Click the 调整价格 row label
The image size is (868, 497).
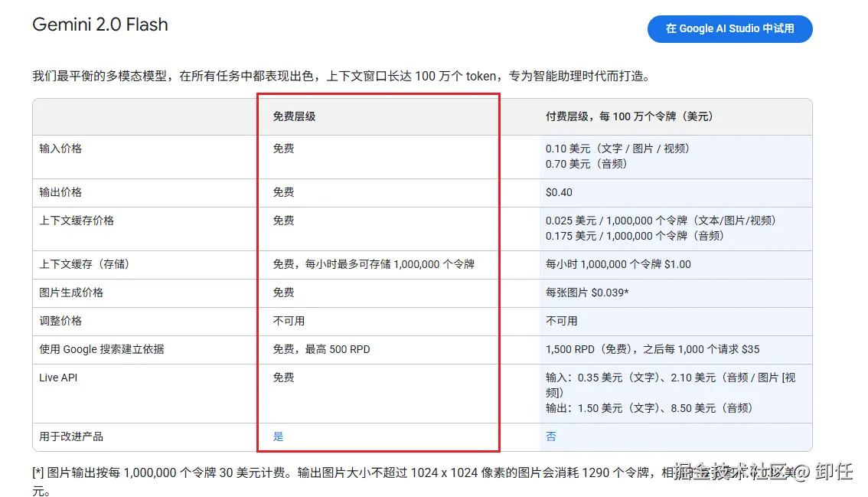pyautogui.click(x=60, y=321)
